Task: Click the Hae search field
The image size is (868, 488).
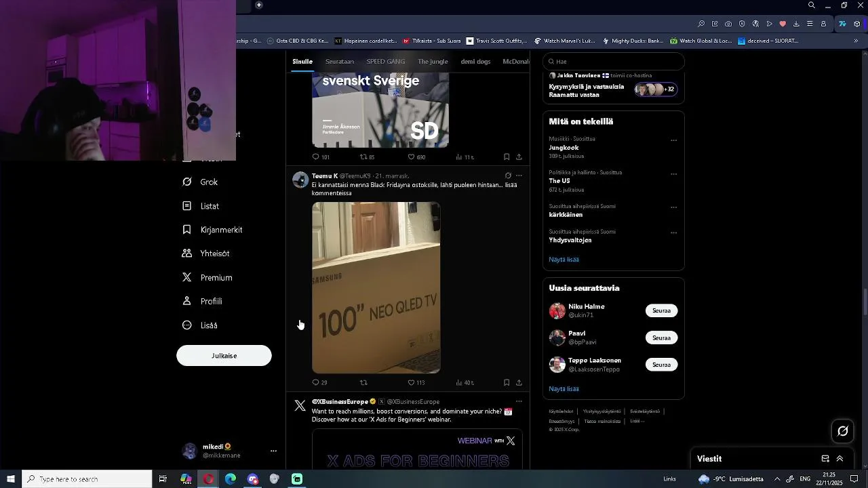Action: 614,62
